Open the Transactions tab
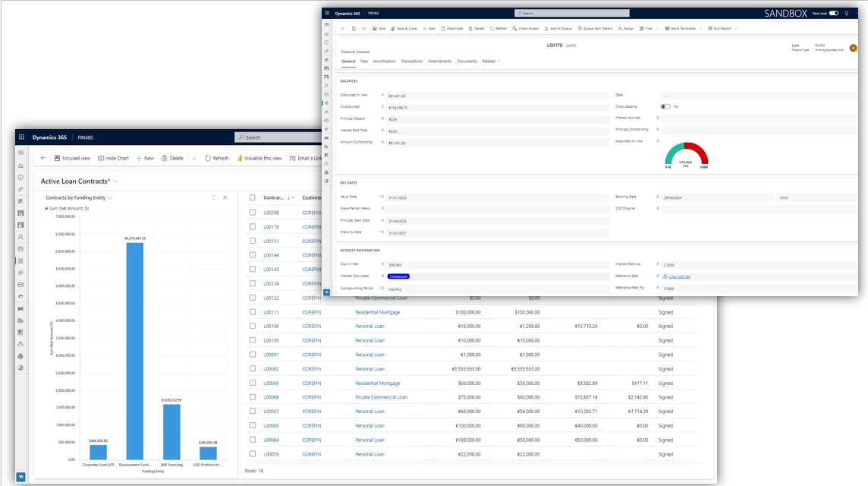This screenshot has width=868, height=486. tap(412, 61)
